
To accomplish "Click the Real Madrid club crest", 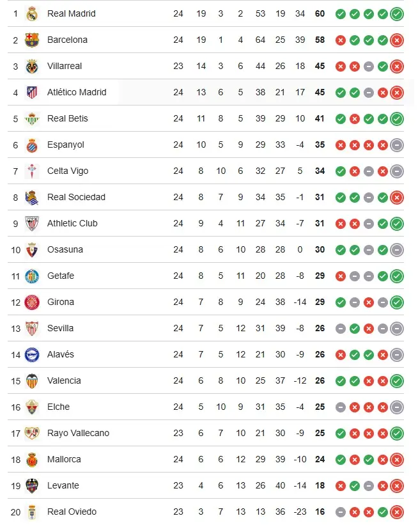I will [x=32, y=13].
